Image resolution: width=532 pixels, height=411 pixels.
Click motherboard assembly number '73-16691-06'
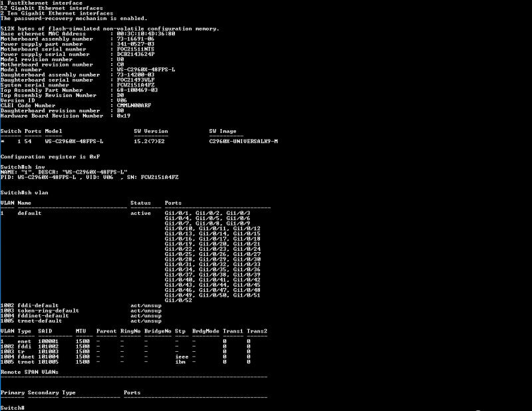tap(136, 39)
